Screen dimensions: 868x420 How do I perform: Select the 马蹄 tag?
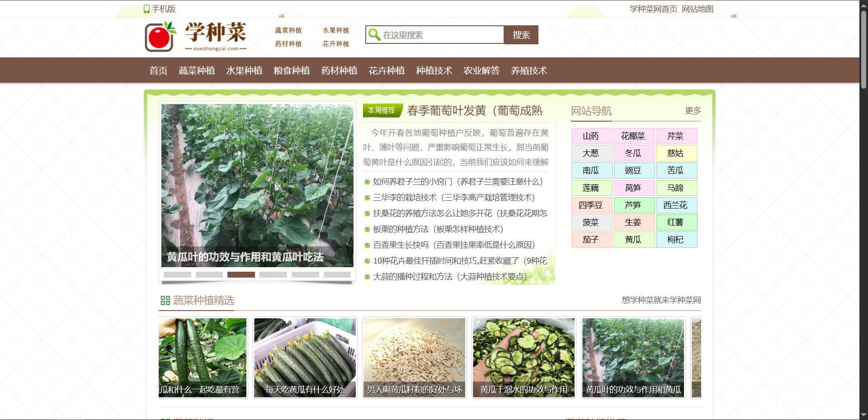coord(677,188)
